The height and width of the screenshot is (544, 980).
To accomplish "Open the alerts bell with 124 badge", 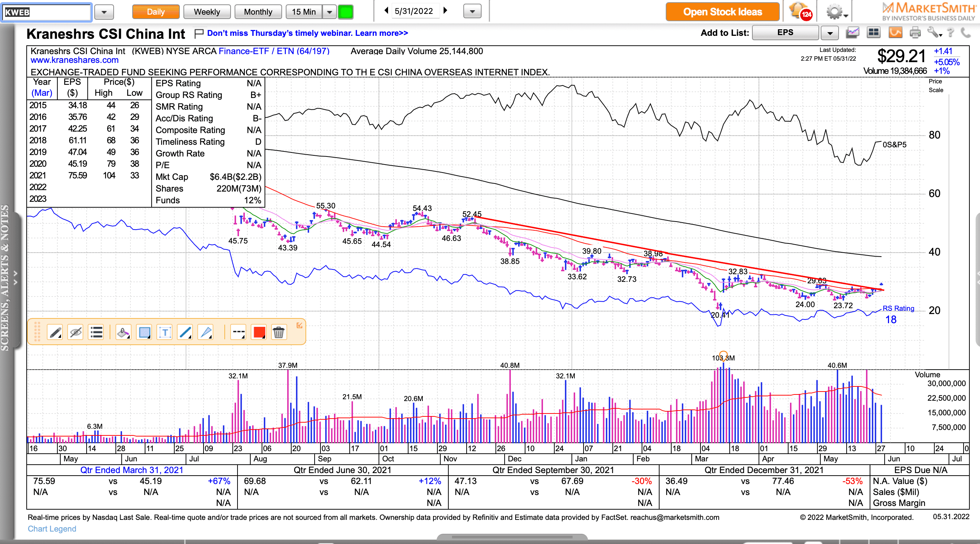I will click(801, 11).
